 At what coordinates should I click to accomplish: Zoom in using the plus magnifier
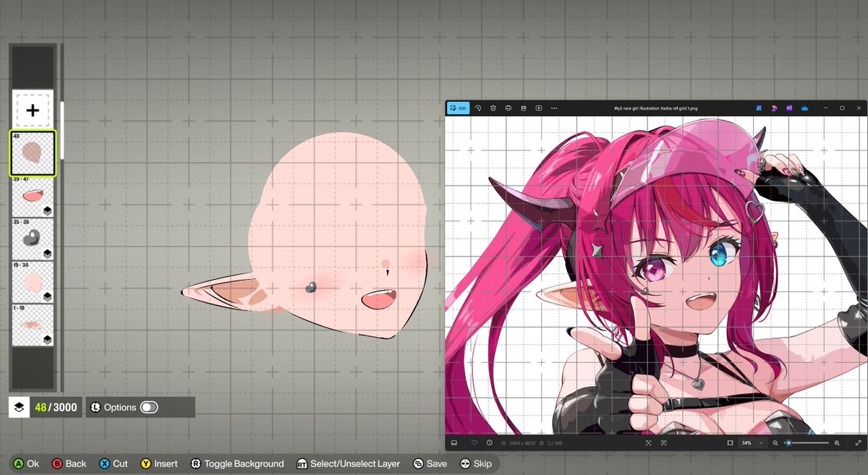click(x=837, y=442)
